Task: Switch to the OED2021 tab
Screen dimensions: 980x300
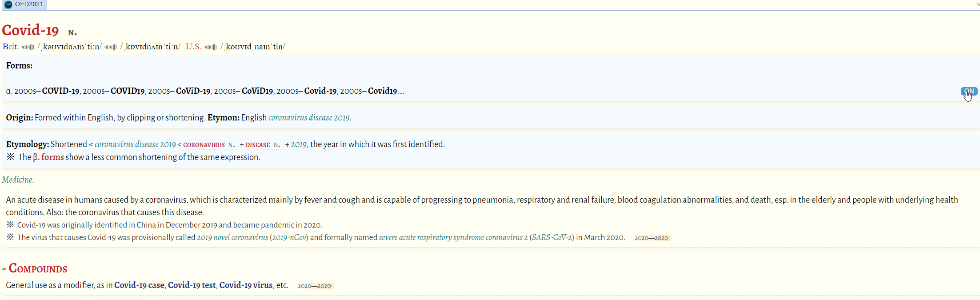Action: (29, 4)
